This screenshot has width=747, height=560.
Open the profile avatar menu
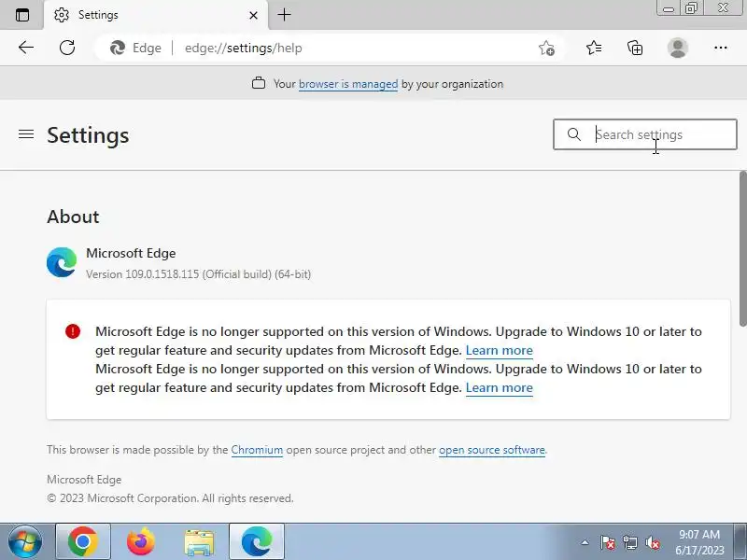click(678, 48)
